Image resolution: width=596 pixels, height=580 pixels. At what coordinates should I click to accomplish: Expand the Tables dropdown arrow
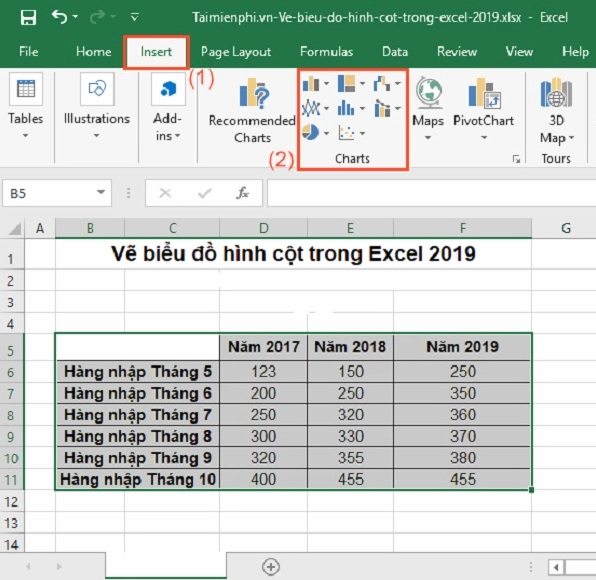[25, 135]
